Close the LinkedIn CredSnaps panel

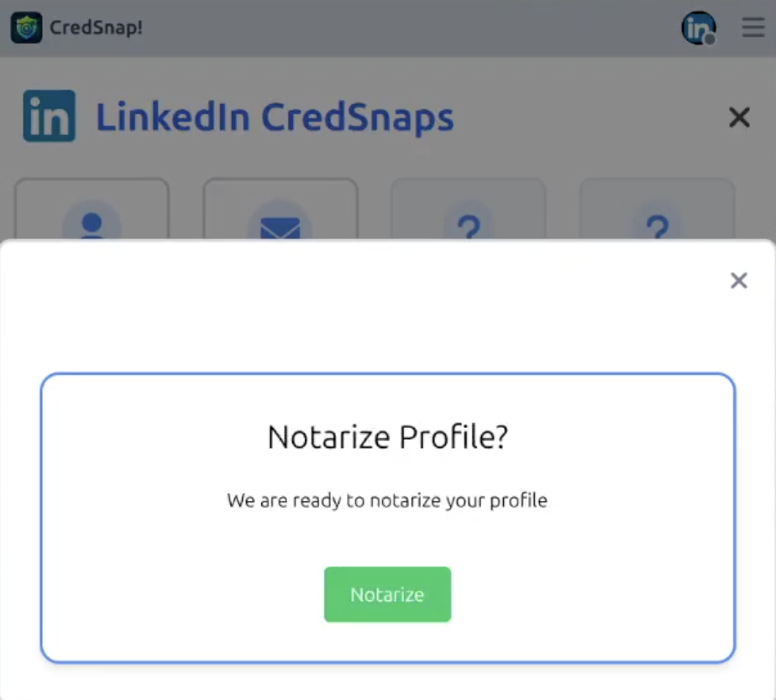click(739, 118)
